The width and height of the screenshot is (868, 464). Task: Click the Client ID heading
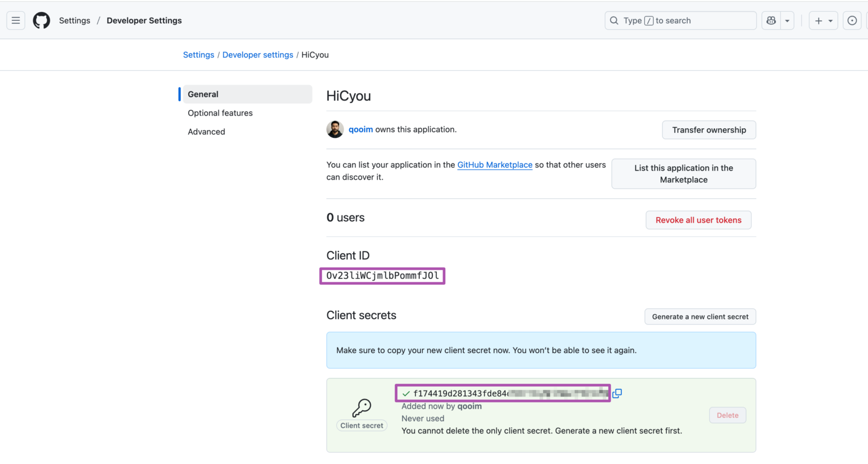click(348, 255)
